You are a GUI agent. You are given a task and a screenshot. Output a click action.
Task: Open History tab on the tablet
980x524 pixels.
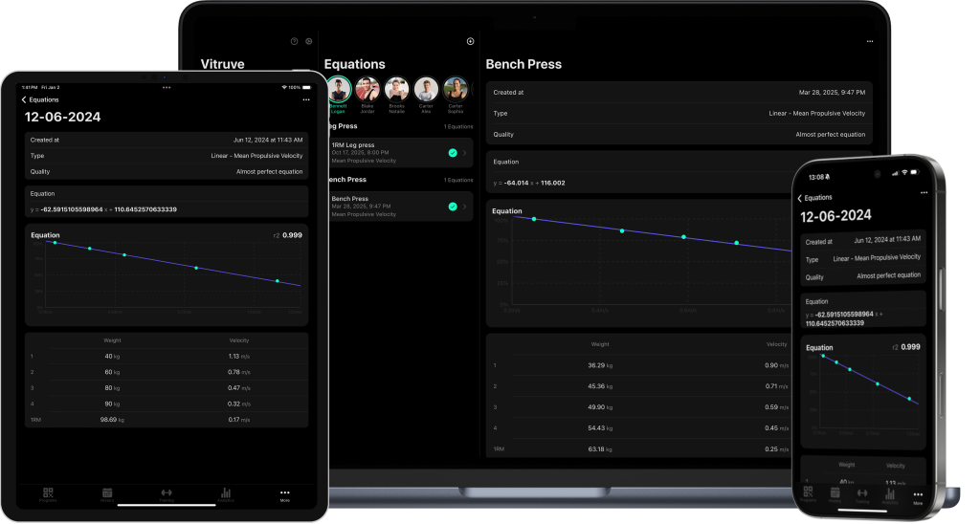point(107,494)
